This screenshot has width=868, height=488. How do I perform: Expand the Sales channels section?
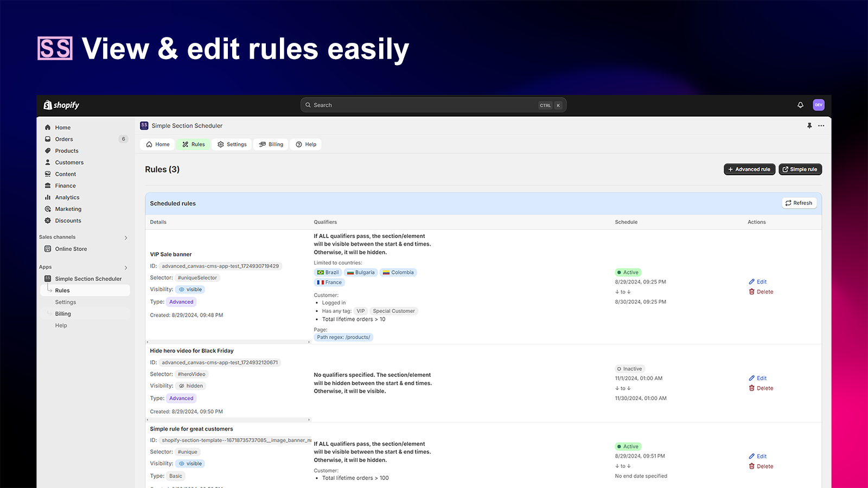click(126, 237)
